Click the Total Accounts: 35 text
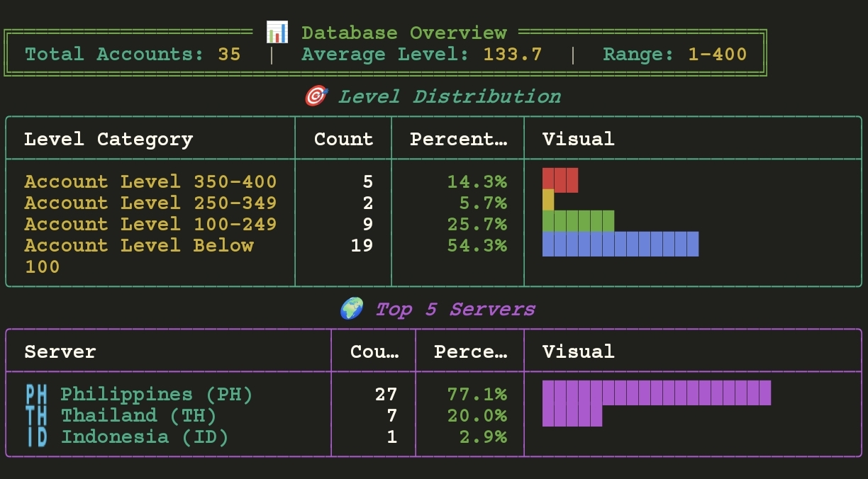 [133, 54]
